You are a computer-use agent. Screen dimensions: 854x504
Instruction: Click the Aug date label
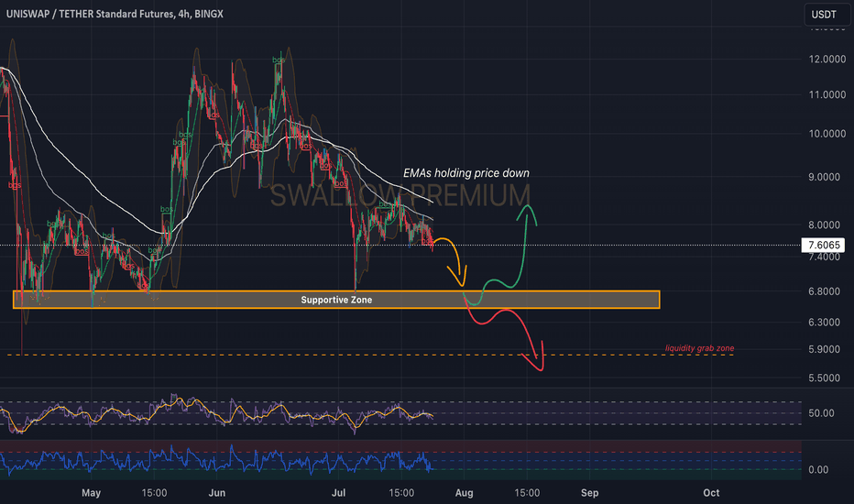464,493
